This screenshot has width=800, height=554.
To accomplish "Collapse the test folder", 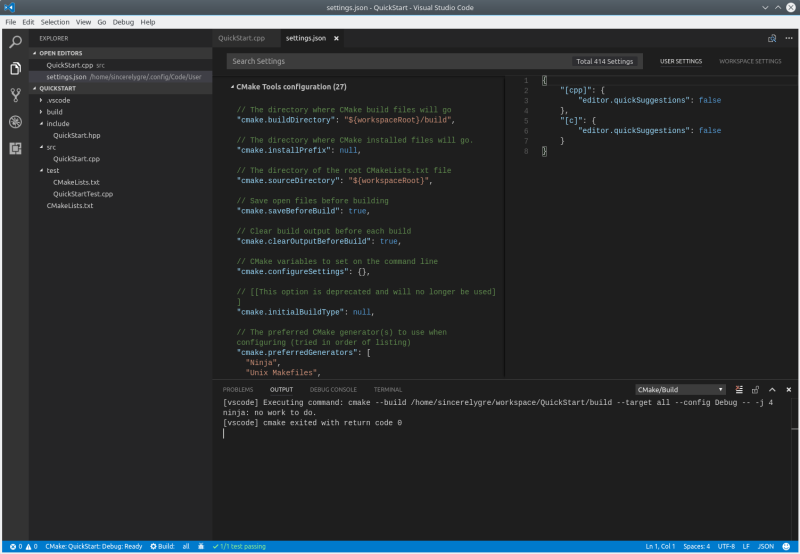I will (41, 171).
